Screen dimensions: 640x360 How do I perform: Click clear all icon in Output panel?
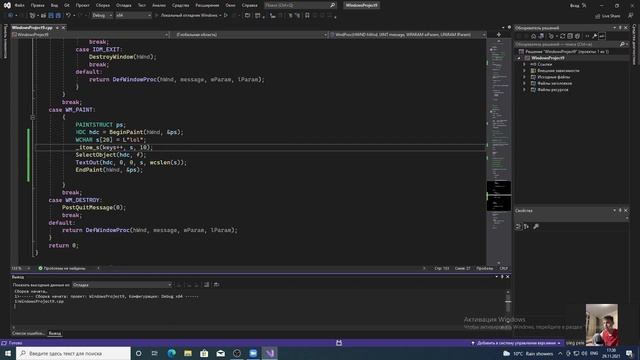pos(207,284)
